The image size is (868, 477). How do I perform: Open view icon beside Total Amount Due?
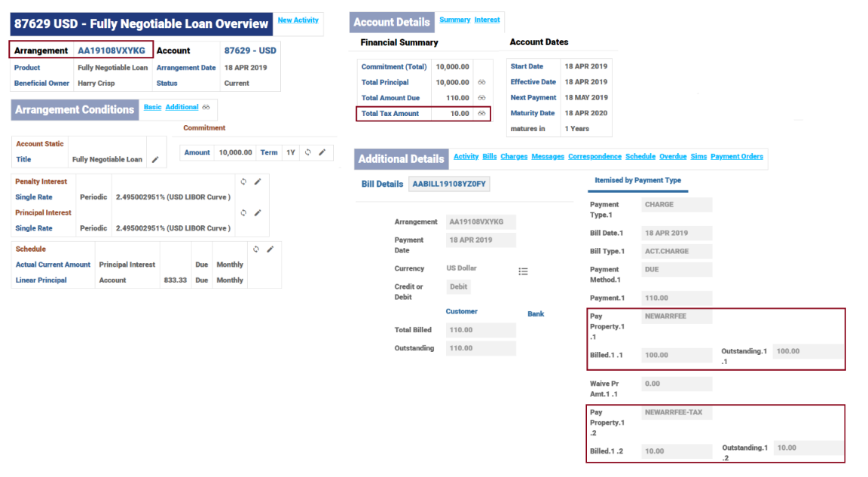tap(481, 98)
